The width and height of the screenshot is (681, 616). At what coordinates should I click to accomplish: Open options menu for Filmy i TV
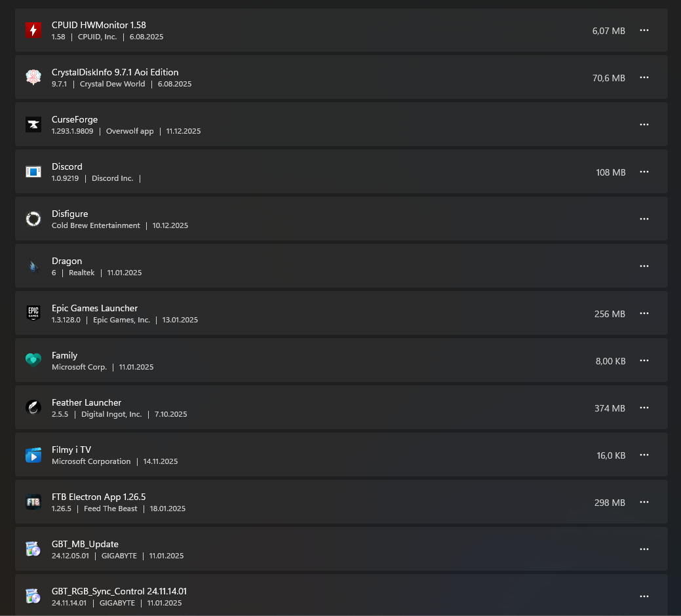point(644,455)
